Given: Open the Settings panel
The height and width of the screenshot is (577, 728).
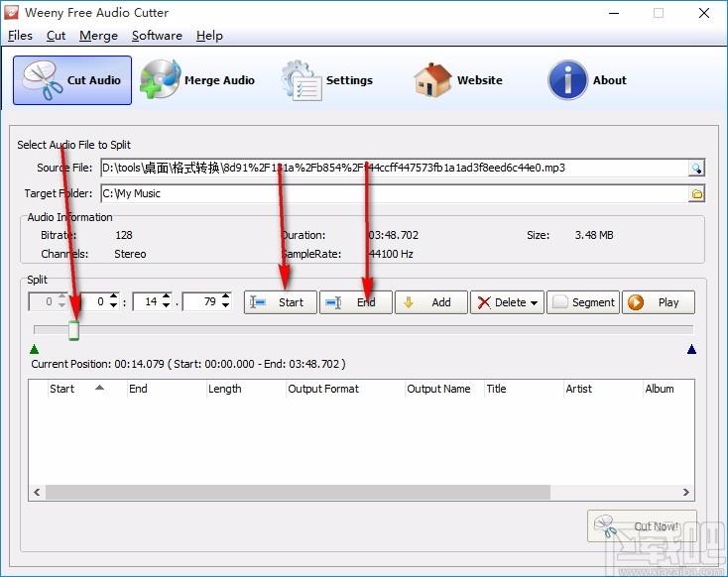Looking at the screenshot, I should pos(327,80).
